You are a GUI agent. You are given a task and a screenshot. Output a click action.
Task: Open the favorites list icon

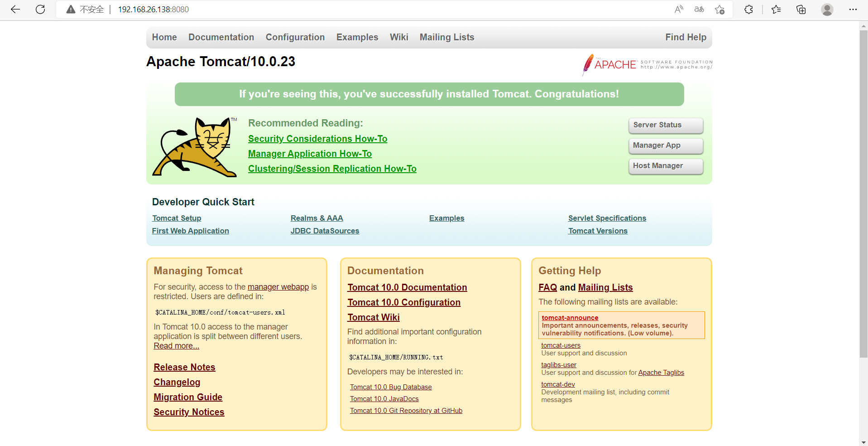tap(776, 9)
